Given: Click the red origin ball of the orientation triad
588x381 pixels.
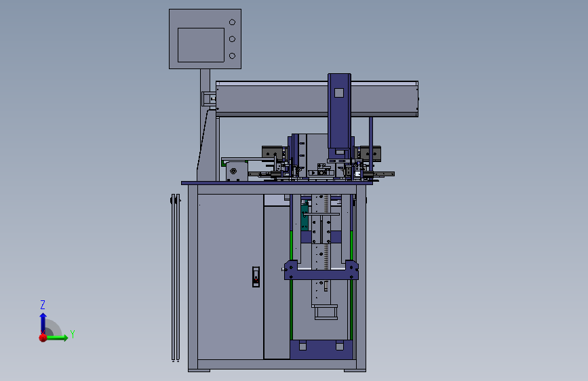Looking at the screenshot, I should tap(43, 338).
